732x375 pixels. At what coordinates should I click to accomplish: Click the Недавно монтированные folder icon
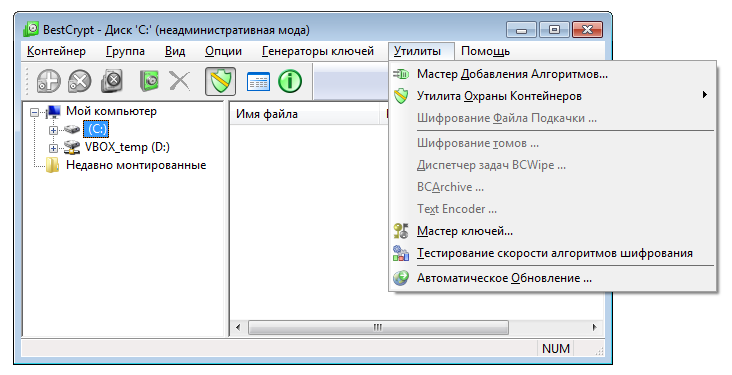(53, 165)
